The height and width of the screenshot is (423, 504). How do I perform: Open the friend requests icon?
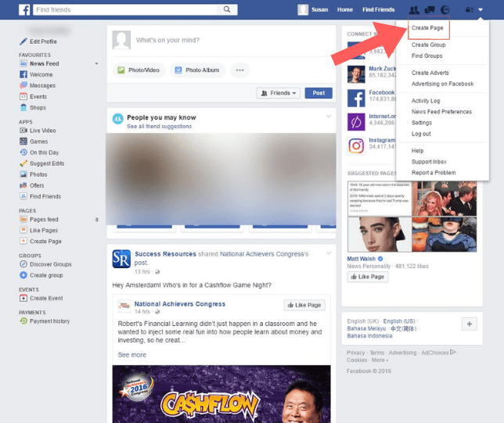coord(414,9)
